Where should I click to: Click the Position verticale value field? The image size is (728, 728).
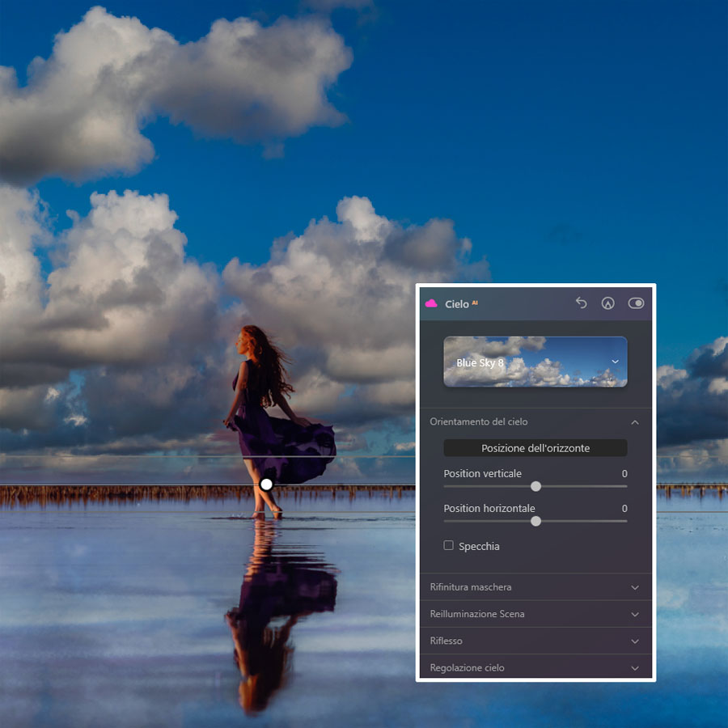tap(624, 474)
